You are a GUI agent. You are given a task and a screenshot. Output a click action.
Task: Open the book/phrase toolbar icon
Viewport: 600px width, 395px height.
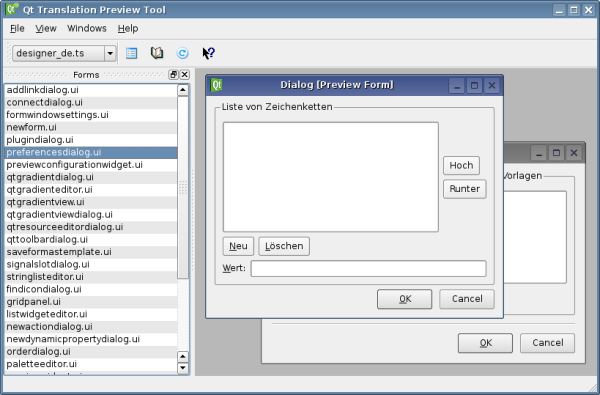tap(157, 53)
